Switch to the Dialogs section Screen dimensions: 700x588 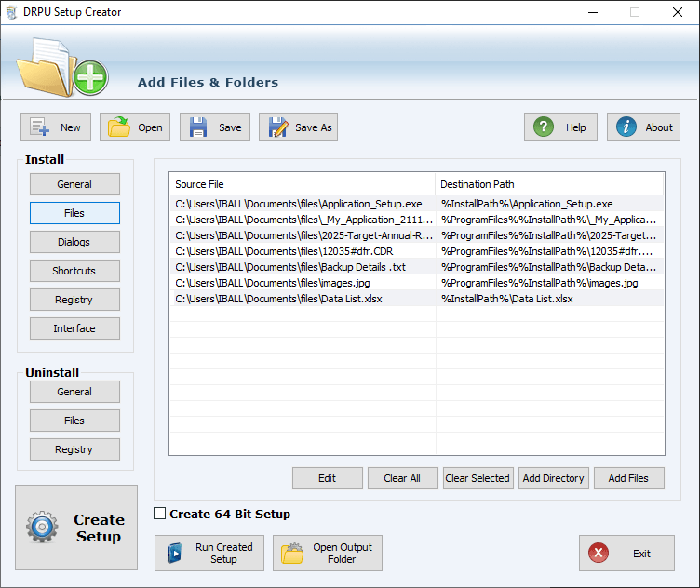tap(74, 242)
